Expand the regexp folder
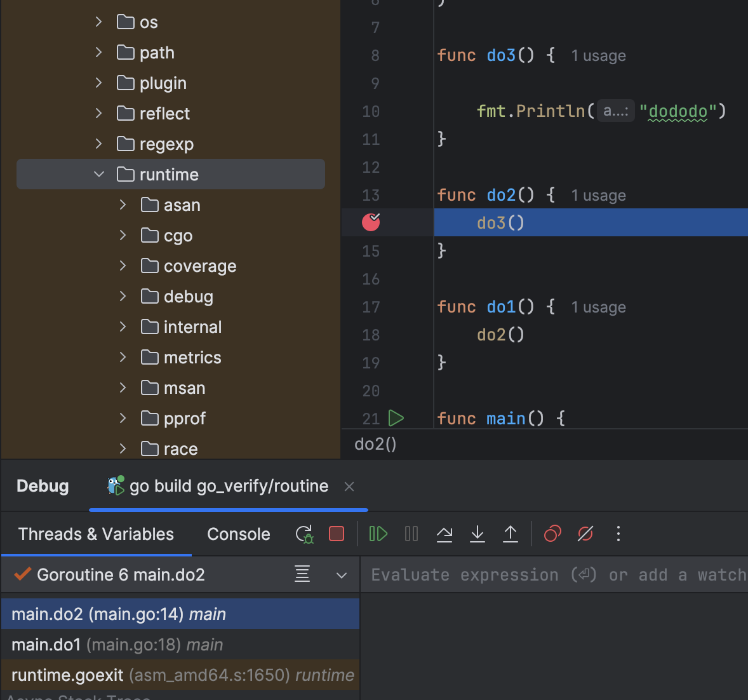The width and height of the screenshot is (748, 700). point(99,144)
